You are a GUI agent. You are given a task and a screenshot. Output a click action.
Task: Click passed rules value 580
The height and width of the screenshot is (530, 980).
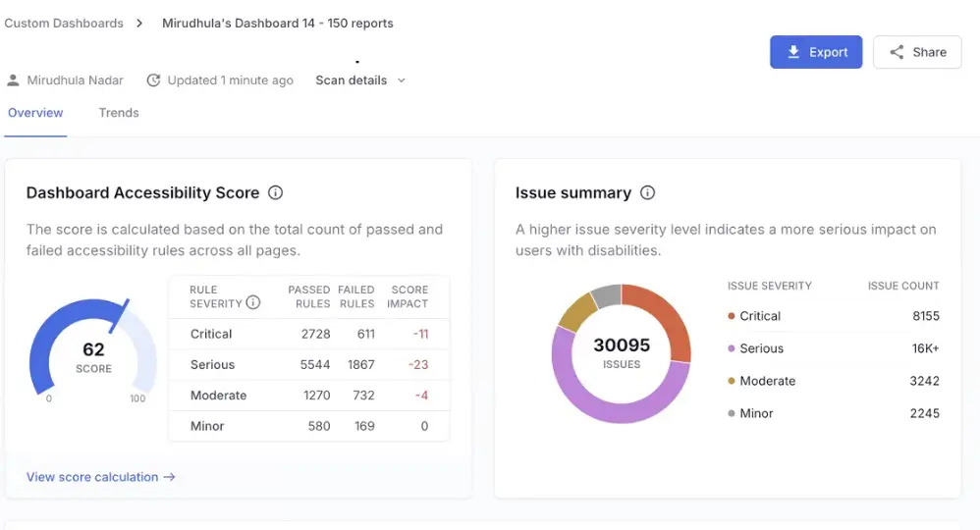point(319,426)
